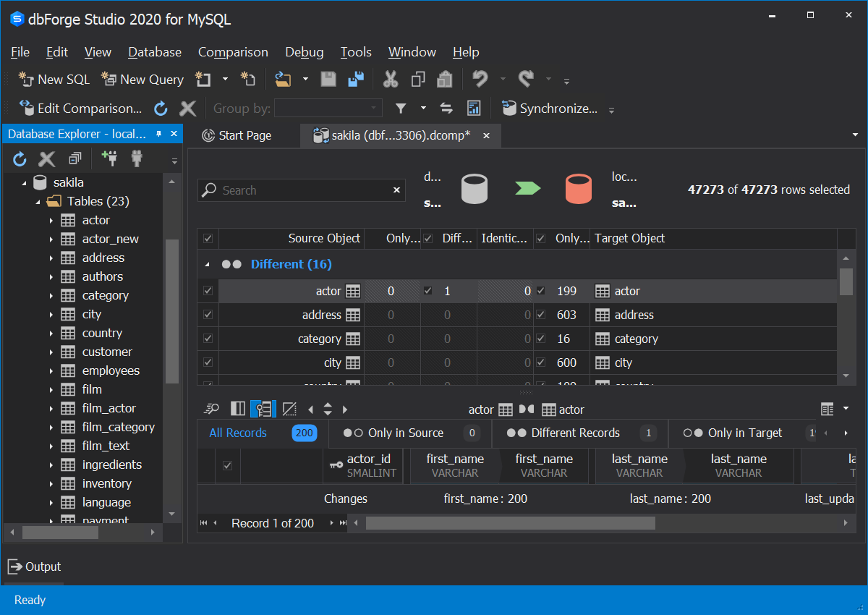Toggle the Only in Target header checkbox
Screen dimensions: 868x615
tap(540, 238)
